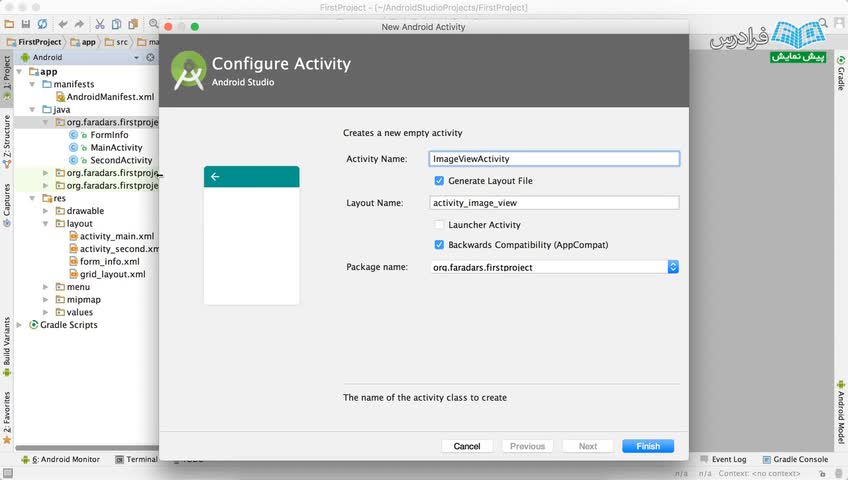Viewport: 848px width, 480px height.
Task: Click the Activity Name input field
Action: pyautogui.click(x=554, y=158)
